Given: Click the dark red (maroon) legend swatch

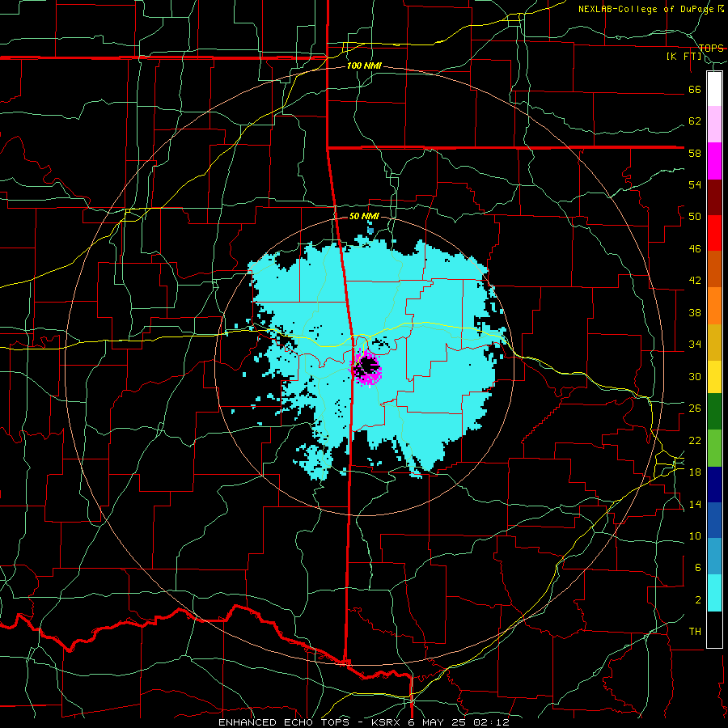Looking at the screenshot, I should [x=714, y=197].
